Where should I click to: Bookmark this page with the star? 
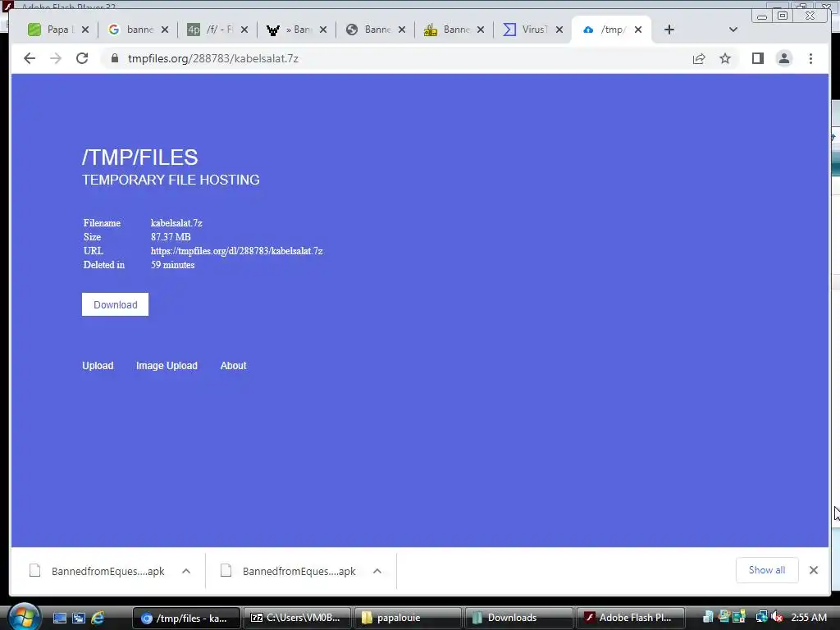point(725,58)
